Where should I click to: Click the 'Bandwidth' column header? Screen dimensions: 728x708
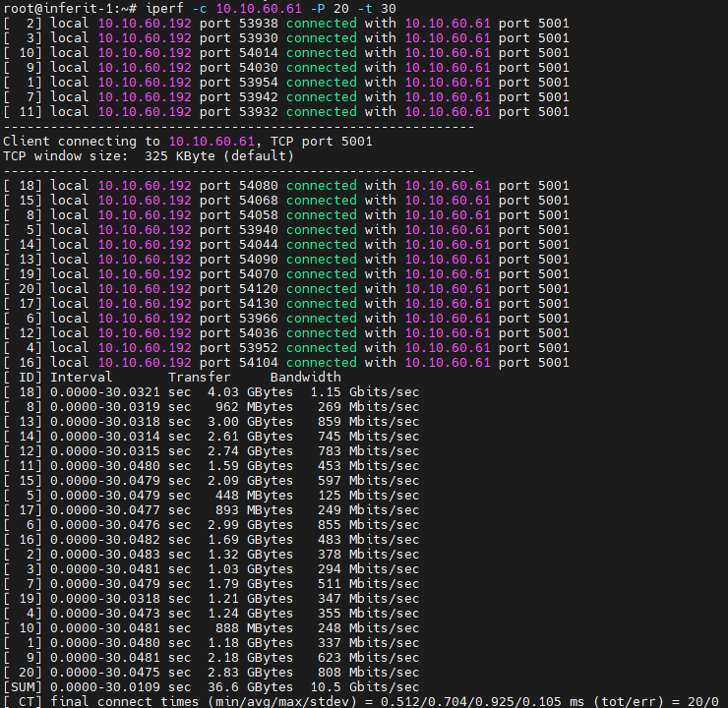(x=306, y=378)
